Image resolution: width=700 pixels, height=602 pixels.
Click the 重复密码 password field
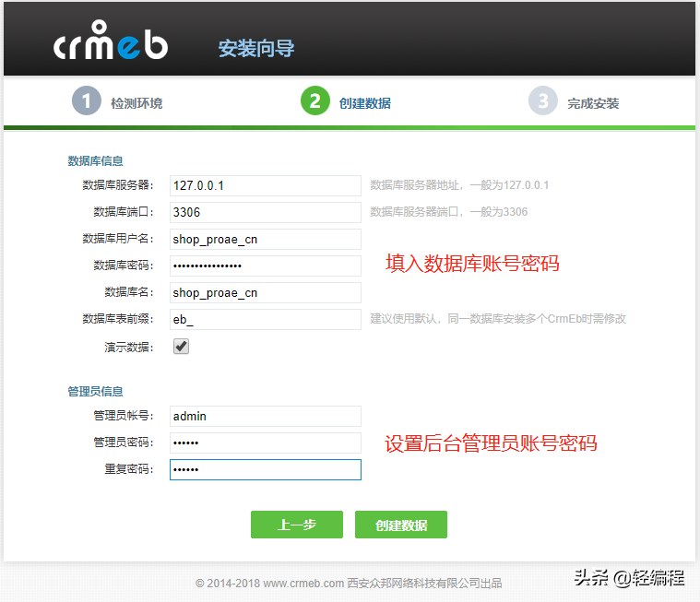pos(266,470)
